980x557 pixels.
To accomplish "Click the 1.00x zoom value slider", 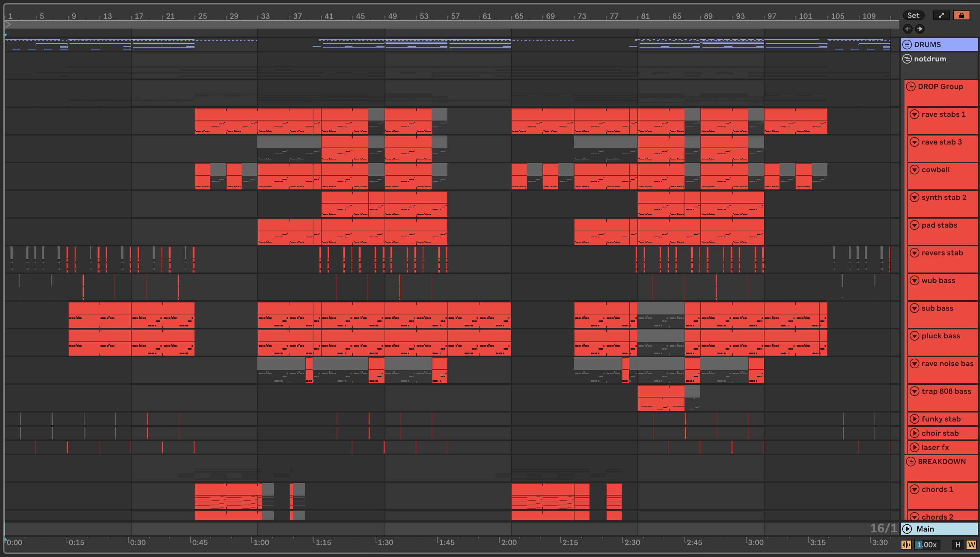I will [x=927, y=545].
